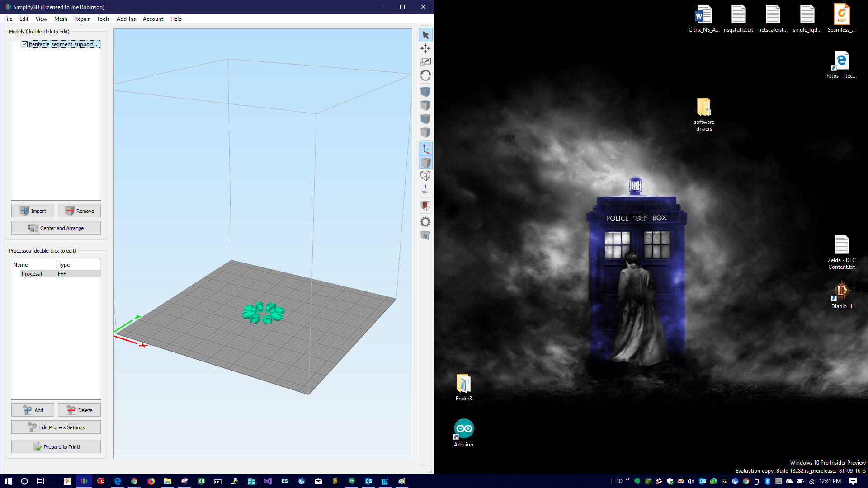Viewport: 868px width, 488px height.
Task: Toggle wireframe model rendering
Action: pos(425,176)
